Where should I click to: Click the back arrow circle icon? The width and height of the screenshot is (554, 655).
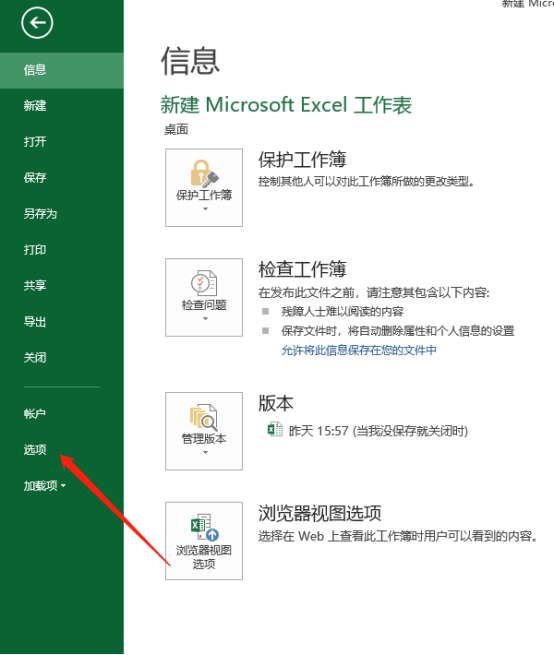point(37,23)
